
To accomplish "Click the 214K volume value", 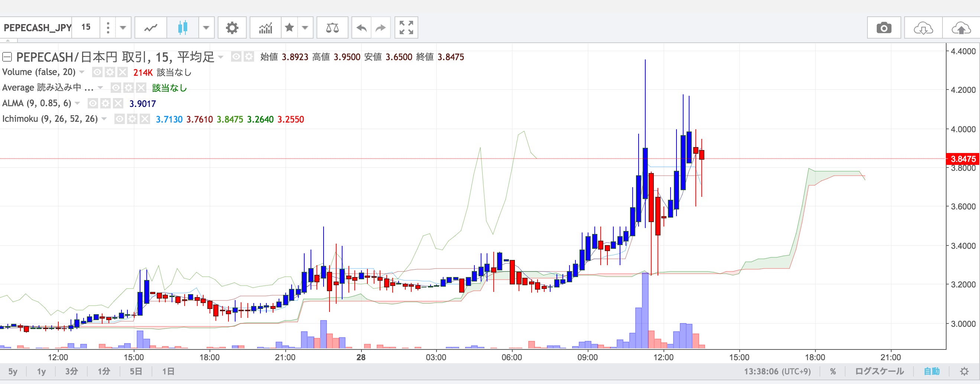I will click(143, 73).
